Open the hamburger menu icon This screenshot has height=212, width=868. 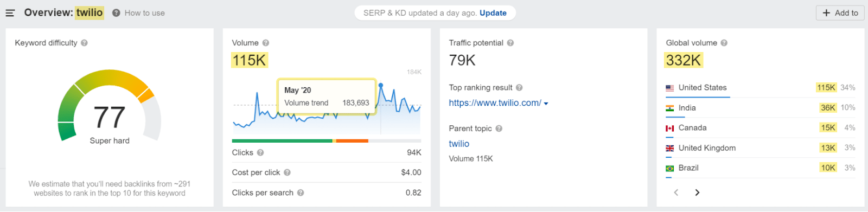point(10,13)
